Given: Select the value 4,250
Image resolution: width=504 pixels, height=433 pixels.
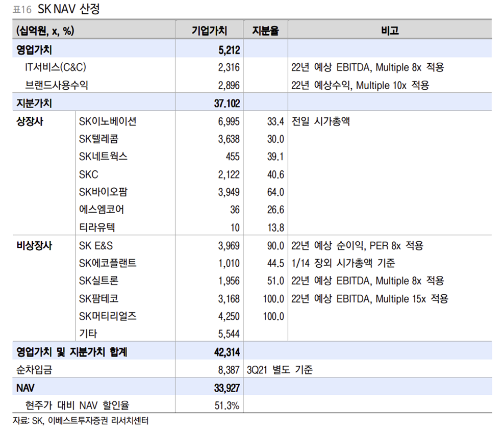Looking at the screenshot, I should pyautogui.click(x=229, y=317).
